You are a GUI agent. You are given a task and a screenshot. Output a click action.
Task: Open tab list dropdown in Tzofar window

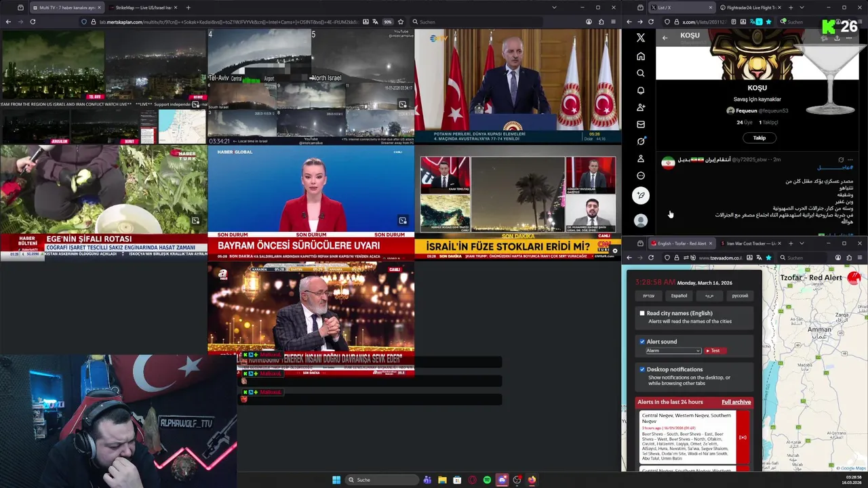click(x=802, y=243)
